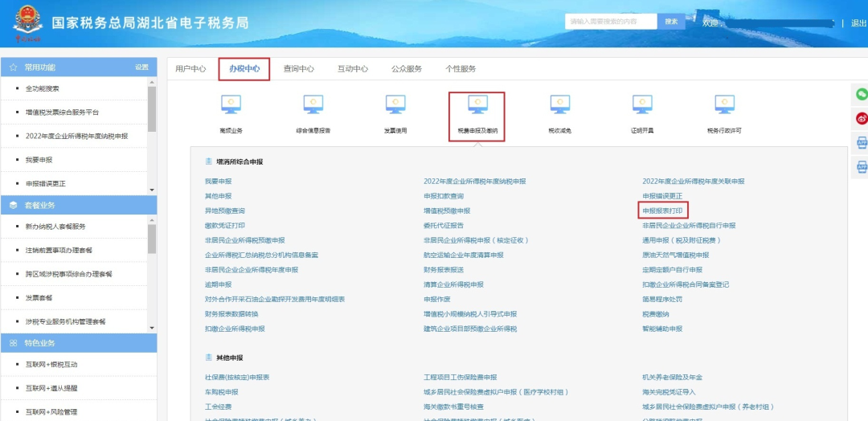Image resolution: width=868 pixels, height=421 pixels.
Task: Click the red Weibo sidebar icon
Action: coord(861,119)
